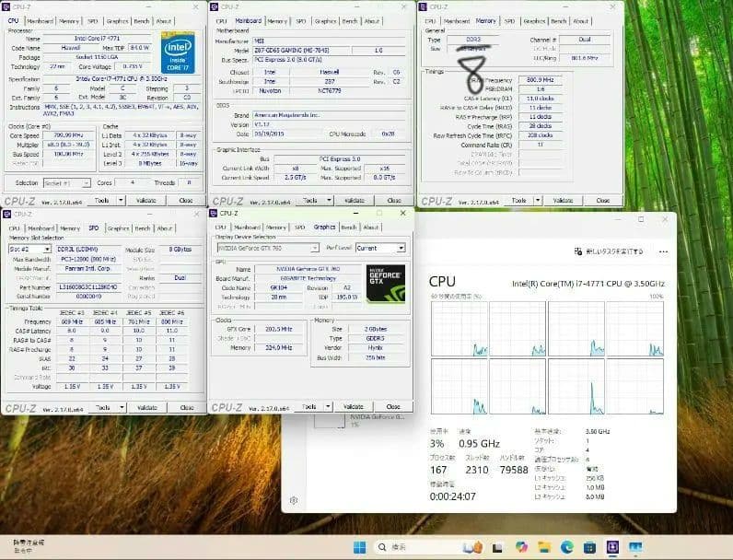
Task: Click the Z87-GD65 GAMING model field
Action: 301,50
